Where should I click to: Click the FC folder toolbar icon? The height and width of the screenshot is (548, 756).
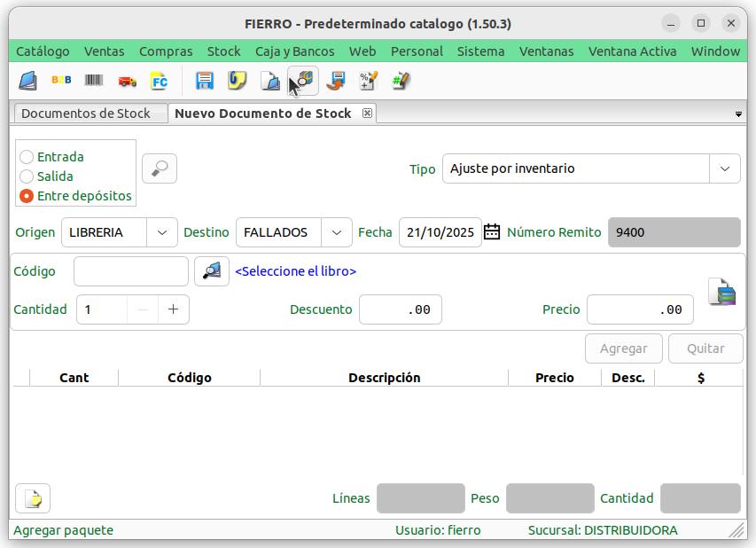coord(160,82)
